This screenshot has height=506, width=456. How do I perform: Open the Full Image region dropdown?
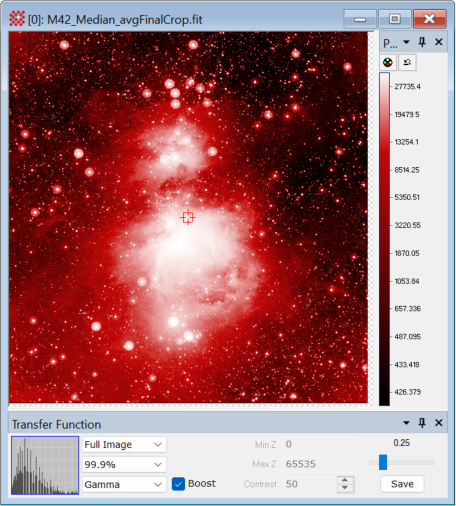(124, 444)
